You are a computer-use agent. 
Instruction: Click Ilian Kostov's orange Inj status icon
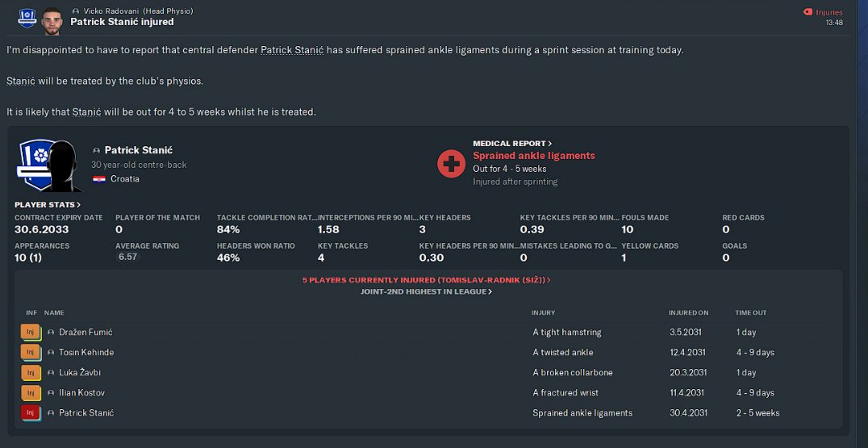click(31, 392)
